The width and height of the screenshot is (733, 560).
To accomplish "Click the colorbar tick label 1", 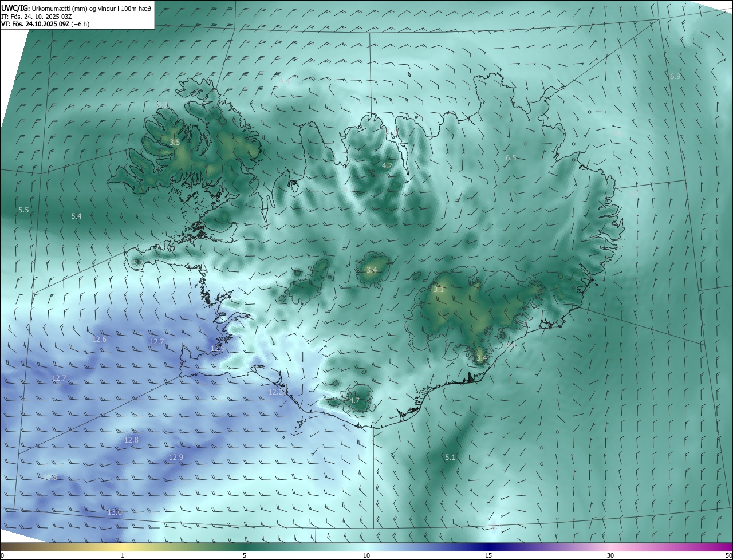I will click(123, 555).
